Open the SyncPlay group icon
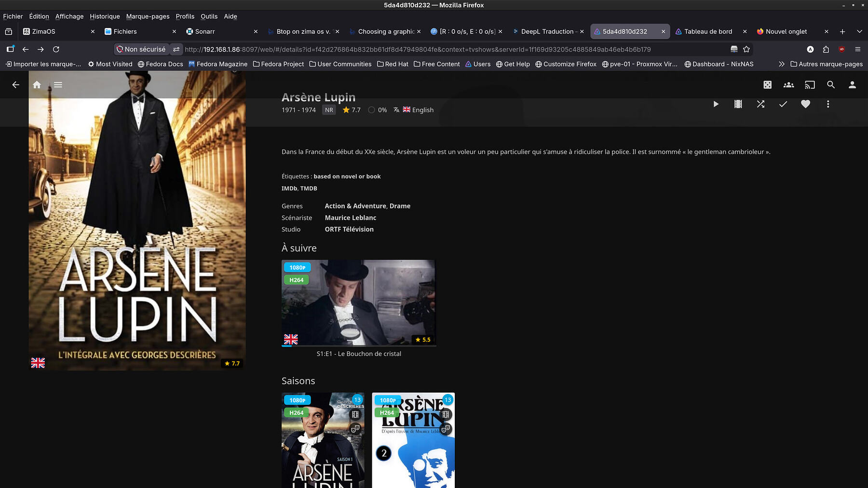The width and height of the screenshot is (868, 488). tap(789, 85)
